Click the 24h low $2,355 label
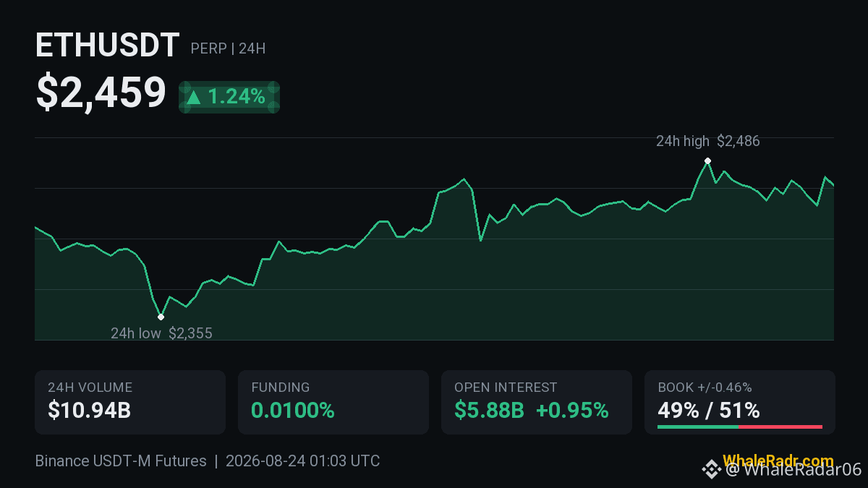This screenshot has height=488, width=868. 161,333
